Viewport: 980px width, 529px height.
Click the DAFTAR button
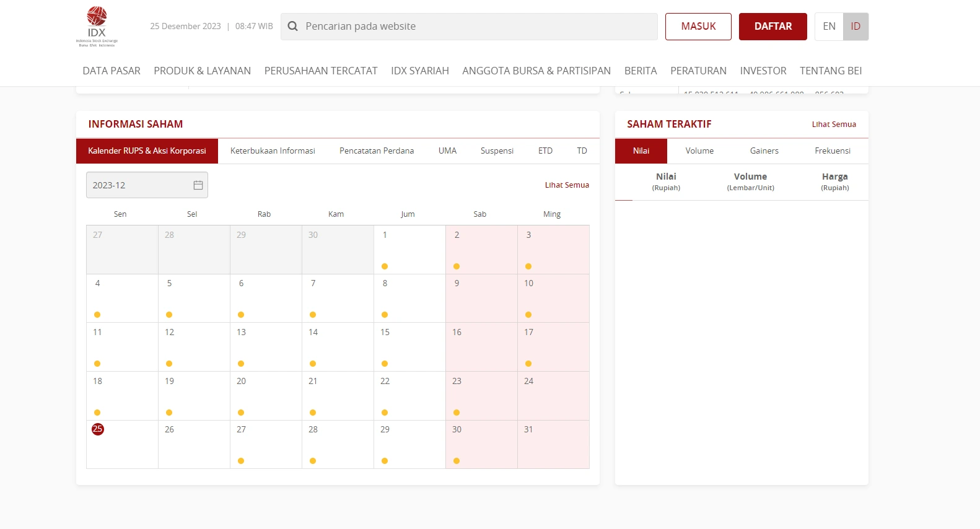(x=773, y=27)
